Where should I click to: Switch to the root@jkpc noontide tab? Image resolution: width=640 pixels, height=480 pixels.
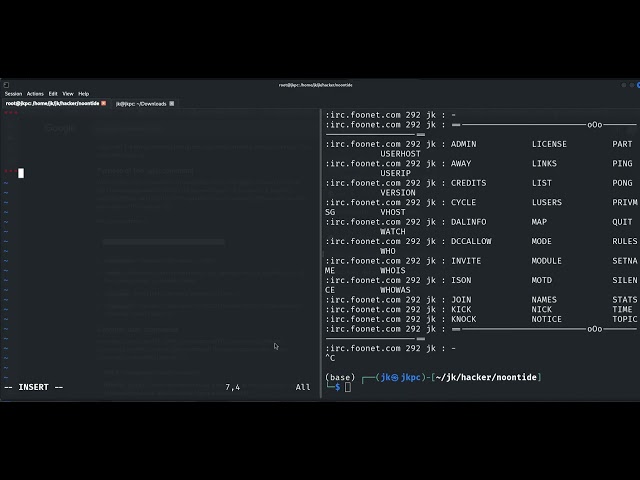(x=52, y=103)
